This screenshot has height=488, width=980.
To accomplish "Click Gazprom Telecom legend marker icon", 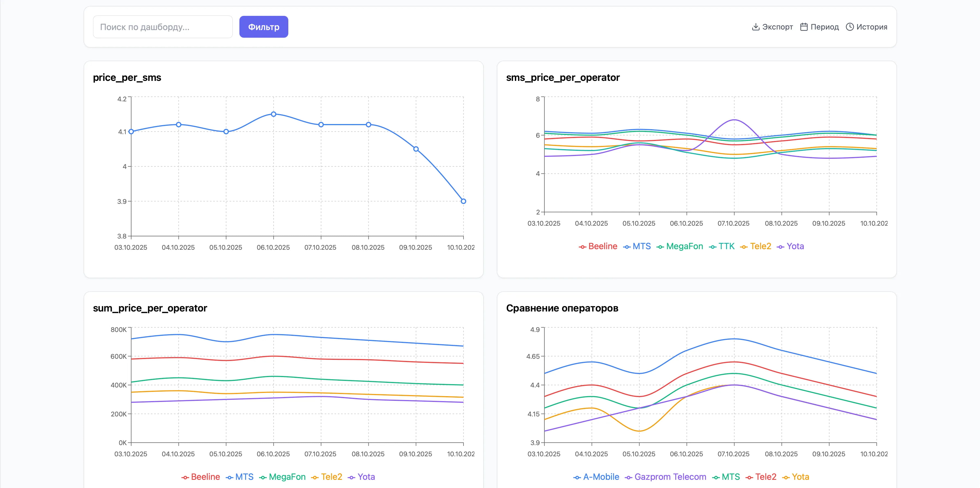I will 629,477.
